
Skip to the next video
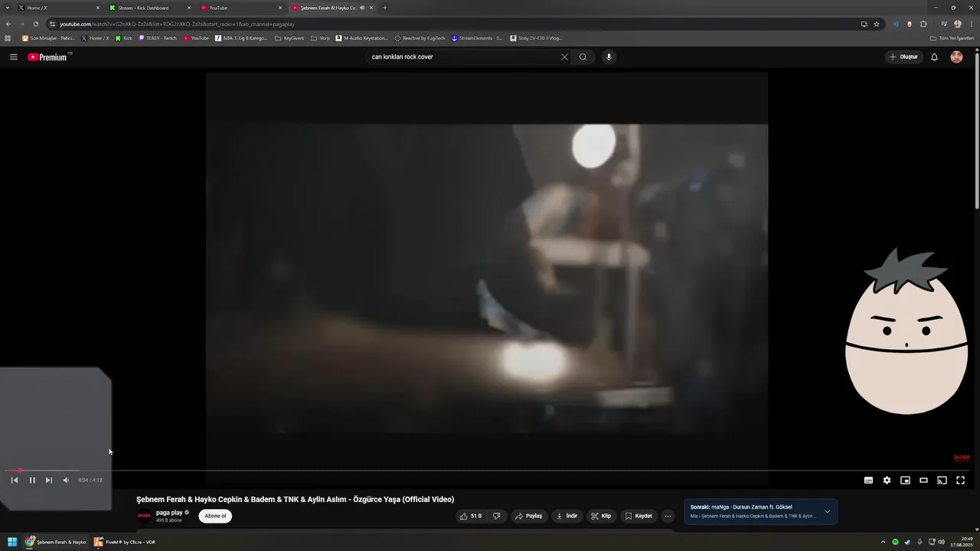[49, 480]
